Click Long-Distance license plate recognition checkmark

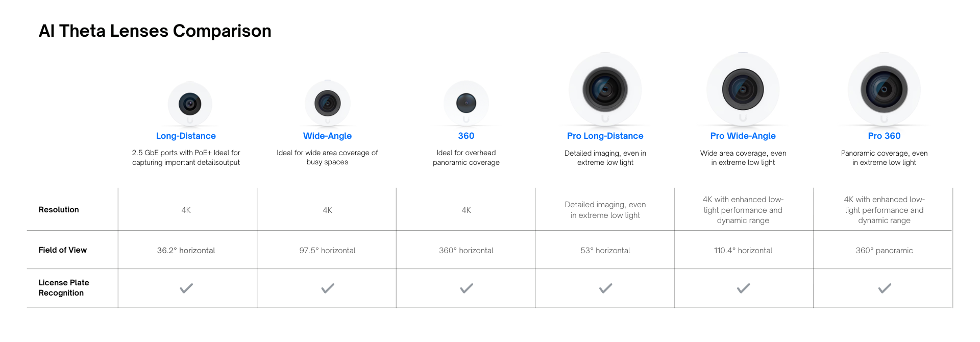point(186,288)
